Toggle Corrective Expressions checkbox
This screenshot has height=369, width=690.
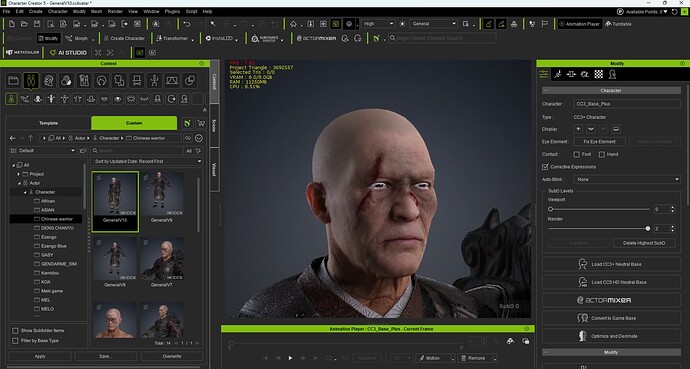[545, 167]
